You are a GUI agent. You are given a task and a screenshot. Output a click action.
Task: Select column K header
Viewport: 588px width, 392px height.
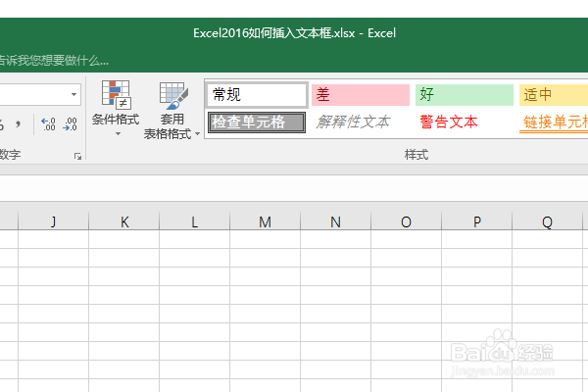coord(124,221)
